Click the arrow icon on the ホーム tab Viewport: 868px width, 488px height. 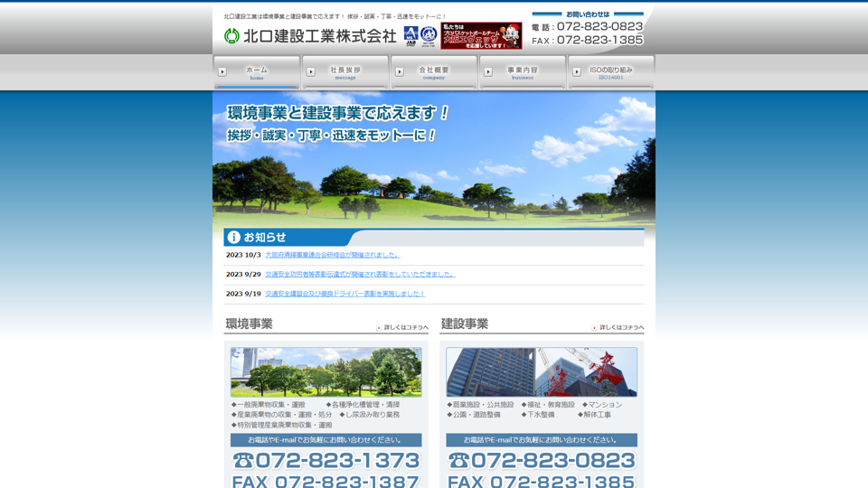[222, 72]
